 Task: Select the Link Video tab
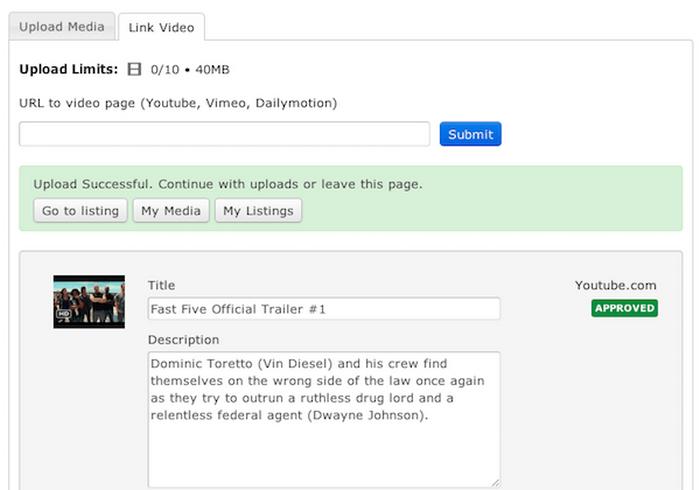[161, 28]
